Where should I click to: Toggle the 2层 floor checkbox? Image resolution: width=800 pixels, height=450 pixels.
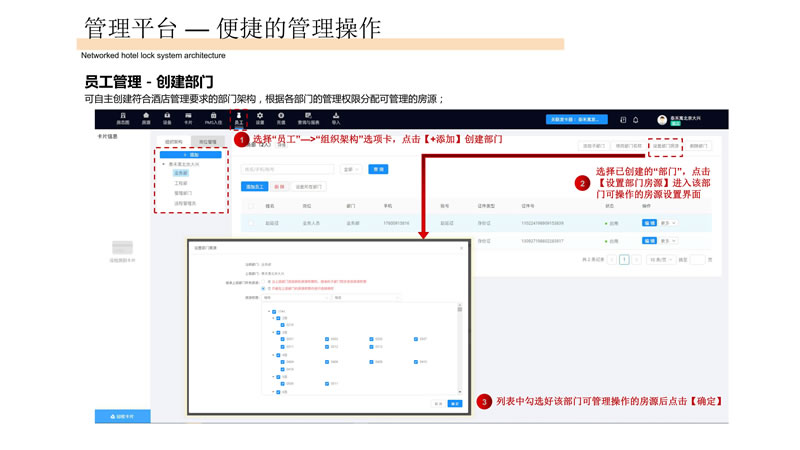click(278, 318)
